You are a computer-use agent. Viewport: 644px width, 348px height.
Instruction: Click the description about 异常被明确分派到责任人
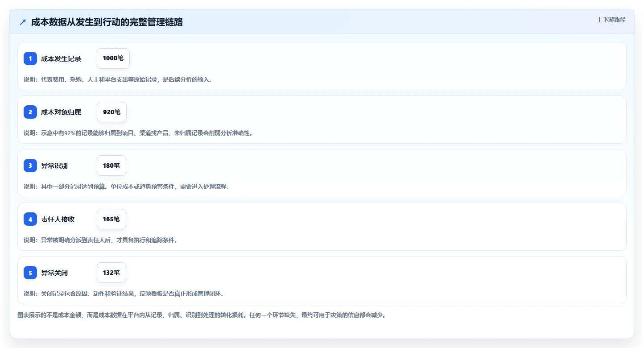click(x=101, y=240)
